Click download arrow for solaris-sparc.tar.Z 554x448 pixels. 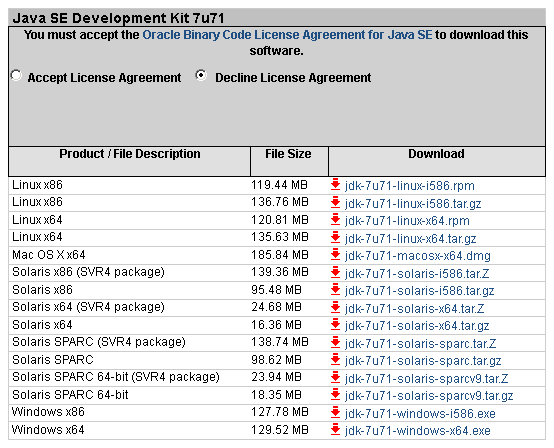point(335,342)
